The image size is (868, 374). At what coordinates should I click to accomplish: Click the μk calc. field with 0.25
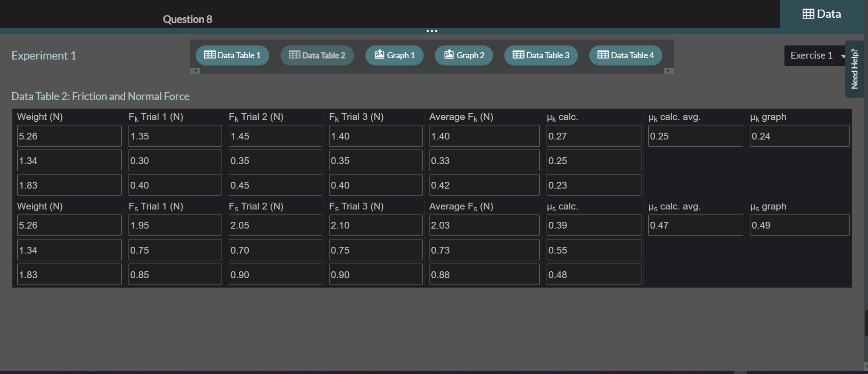point(594,160)
